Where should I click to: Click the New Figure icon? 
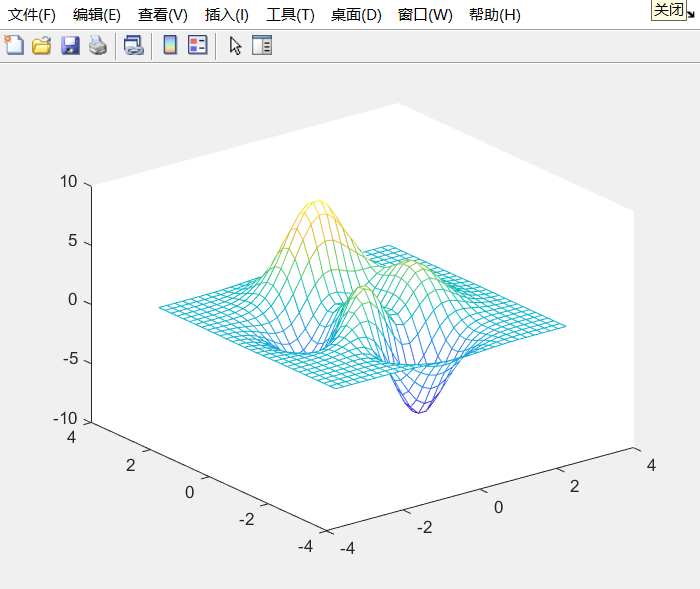coord(14,46)
